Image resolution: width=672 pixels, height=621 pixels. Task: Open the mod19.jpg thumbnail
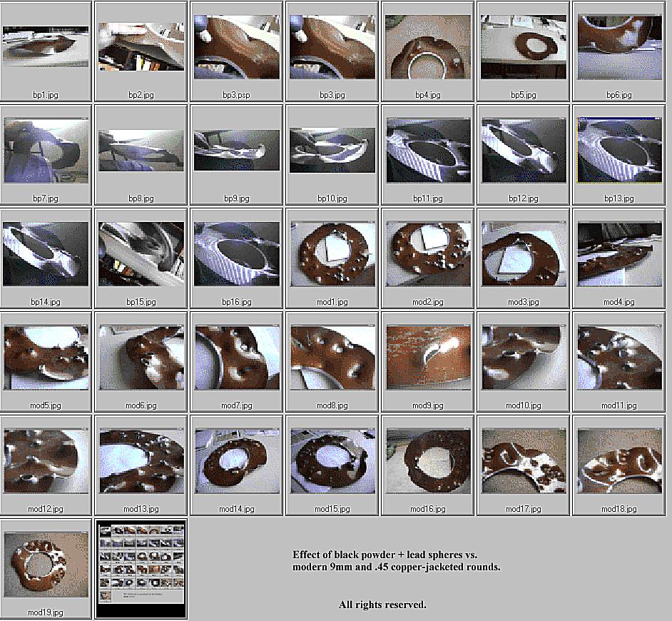point(46,565)
